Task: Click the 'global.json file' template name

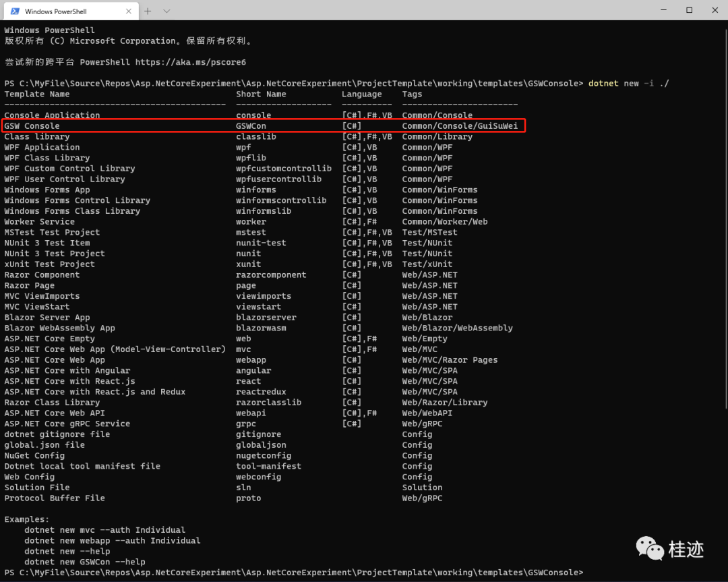Action: point(44,446)
